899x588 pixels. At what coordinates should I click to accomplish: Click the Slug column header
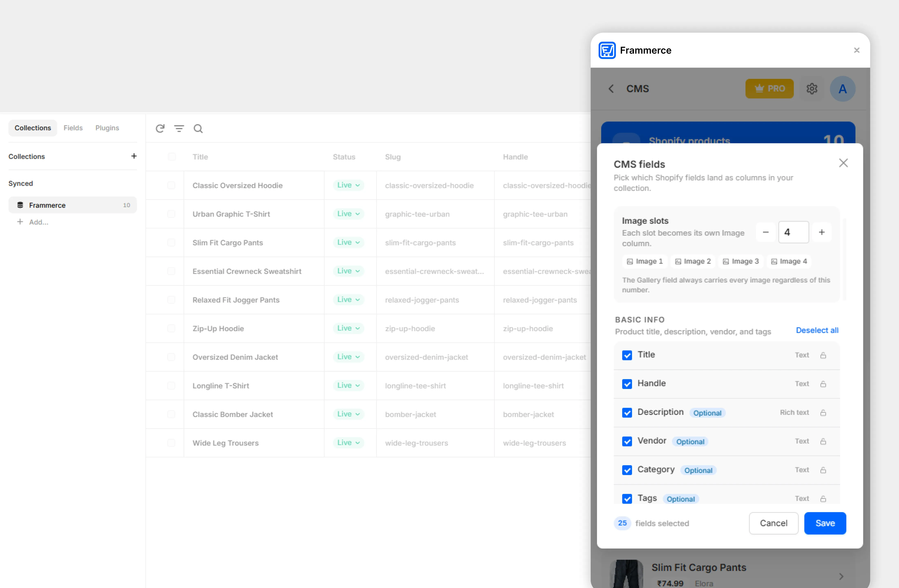coord(393,157)
